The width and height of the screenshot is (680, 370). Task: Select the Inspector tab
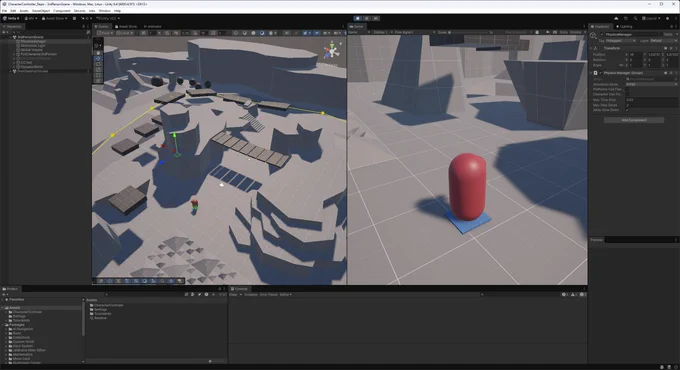point(600,26)
